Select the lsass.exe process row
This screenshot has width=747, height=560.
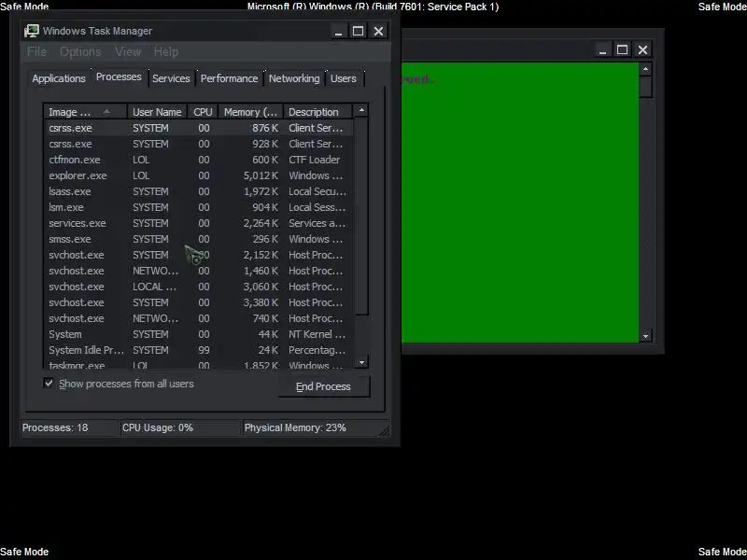[199, 191]
